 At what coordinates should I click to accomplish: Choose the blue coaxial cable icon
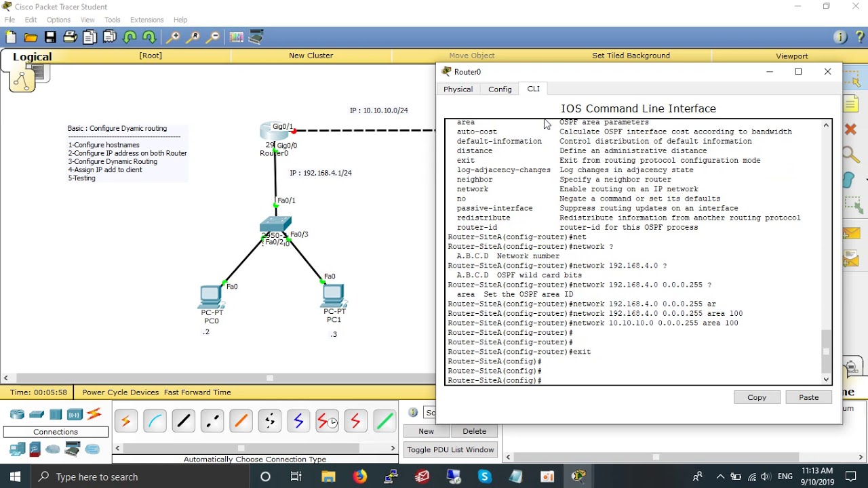pos(298,421)
